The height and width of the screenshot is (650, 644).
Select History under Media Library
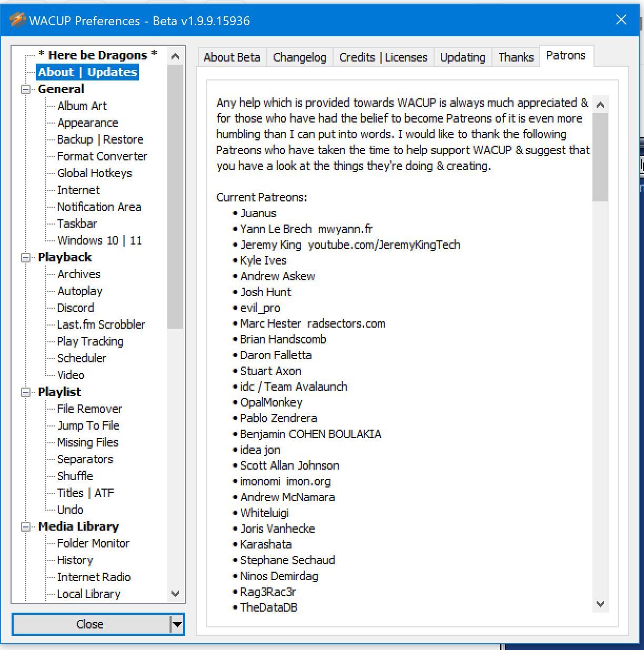click(75, 560)
